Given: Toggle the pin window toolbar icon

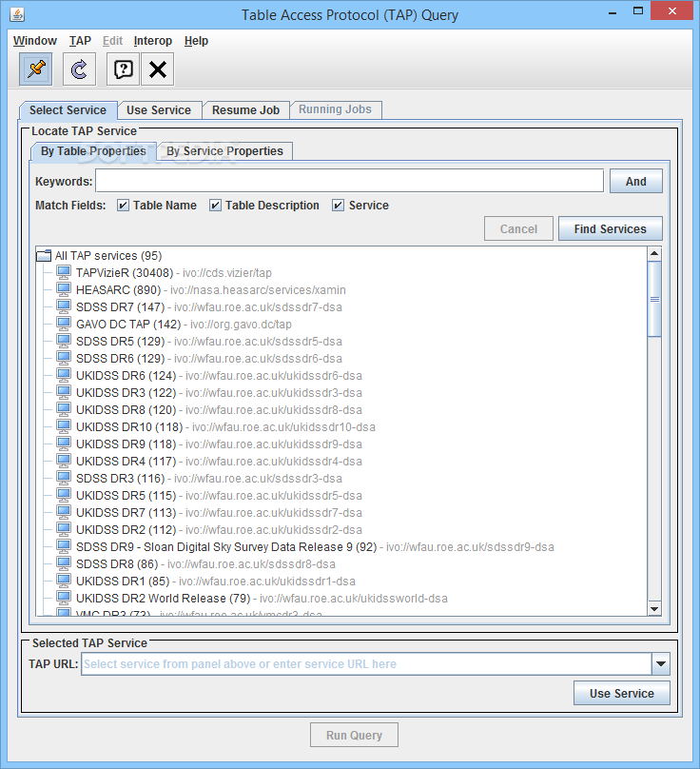Looking at the screenshot, I should pyautogui.click(x=36, y=69).
